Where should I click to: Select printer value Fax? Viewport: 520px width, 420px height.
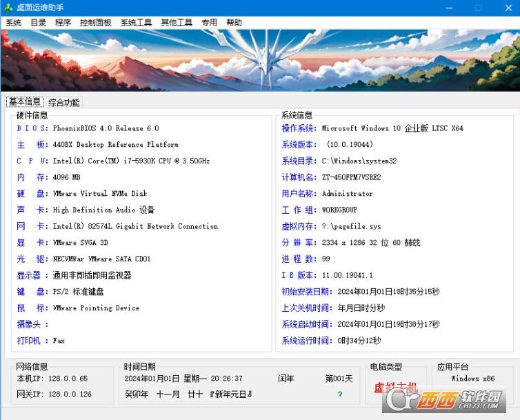click(59, 341)
